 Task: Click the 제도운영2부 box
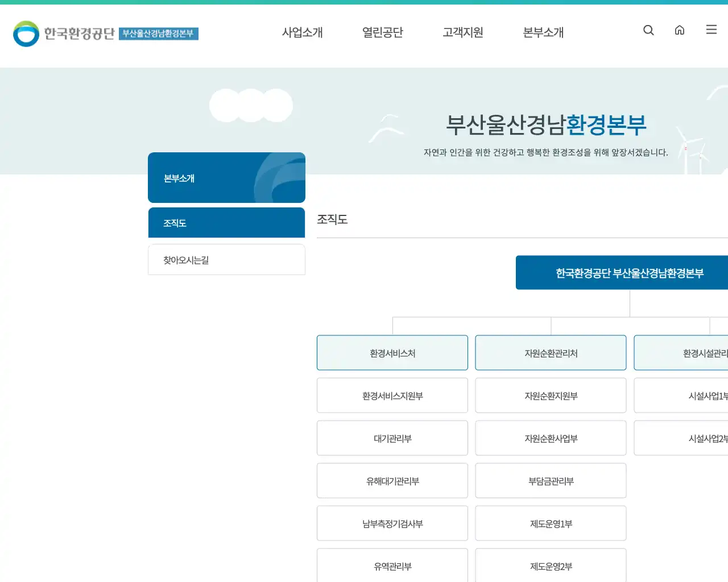[551, 566]
